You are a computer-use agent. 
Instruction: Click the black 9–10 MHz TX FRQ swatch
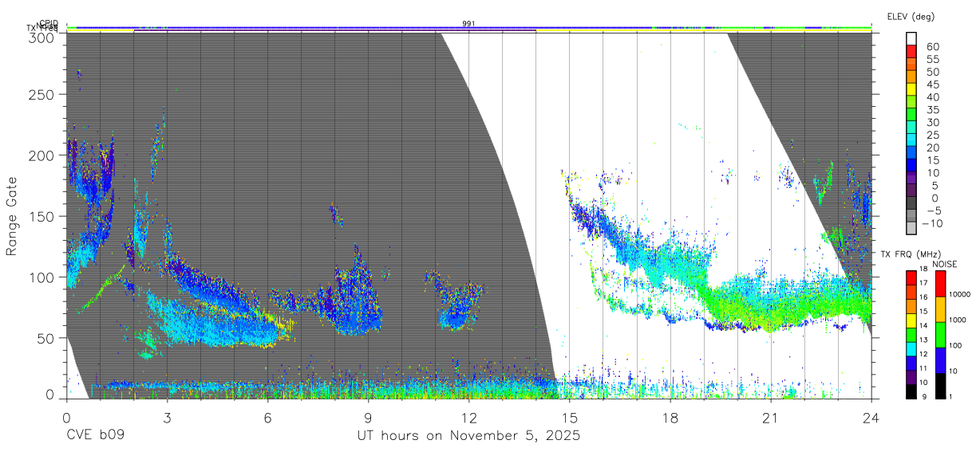click(x=911, y=391)
